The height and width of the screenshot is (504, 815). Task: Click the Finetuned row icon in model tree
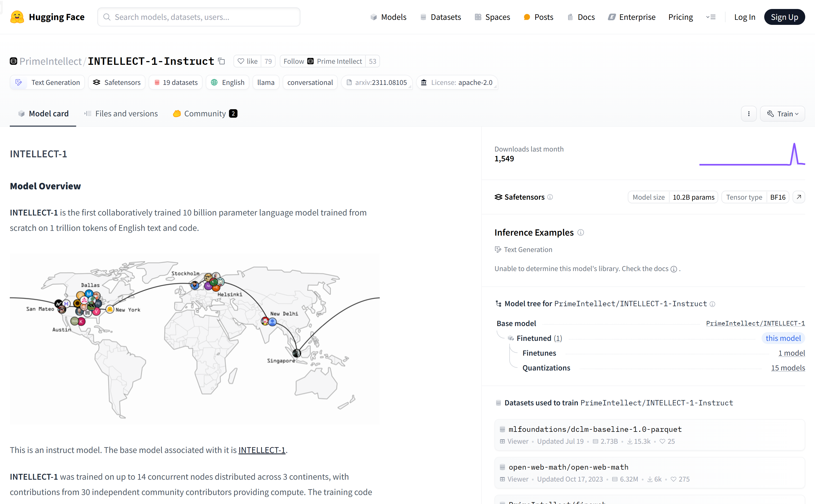tap(511, 338)
